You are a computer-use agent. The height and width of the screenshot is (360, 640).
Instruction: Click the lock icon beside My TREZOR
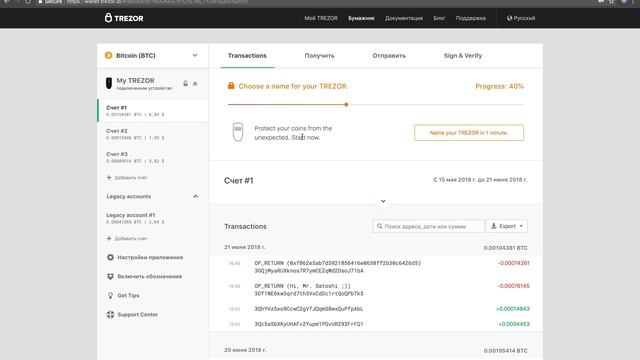tap(185, 84)
